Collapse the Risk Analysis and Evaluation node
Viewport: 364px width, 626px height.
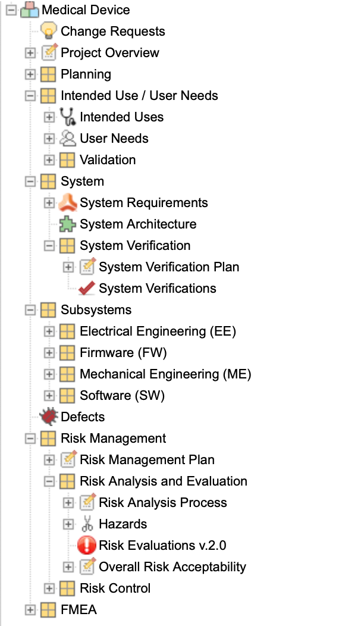pyautogui.click(x=49, y=481)
